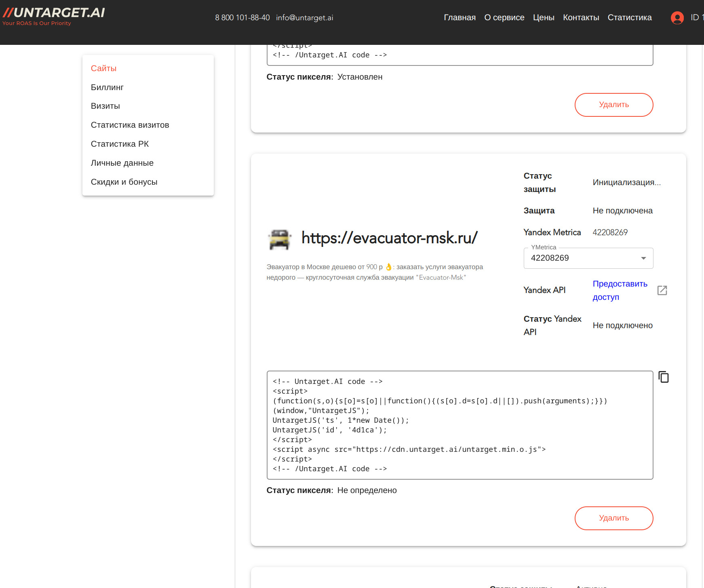Click the evacuator-msk.ru site favicon
The image size is (704, 588).
(x=280, y=238)
